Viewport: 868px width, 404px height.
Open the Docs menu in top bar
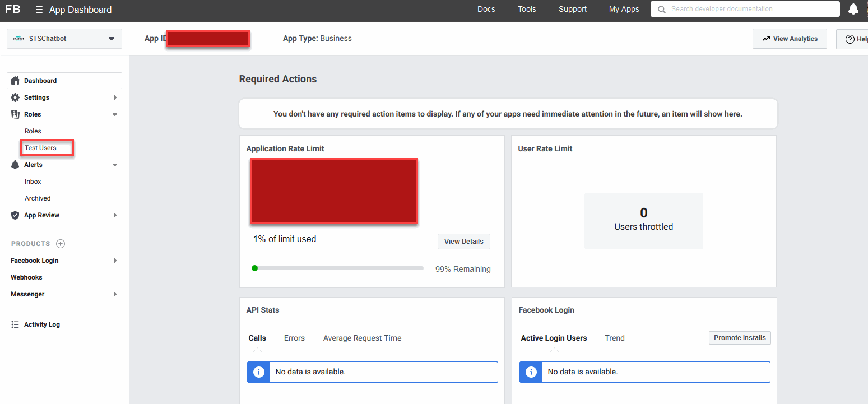(x=486, y=9)
